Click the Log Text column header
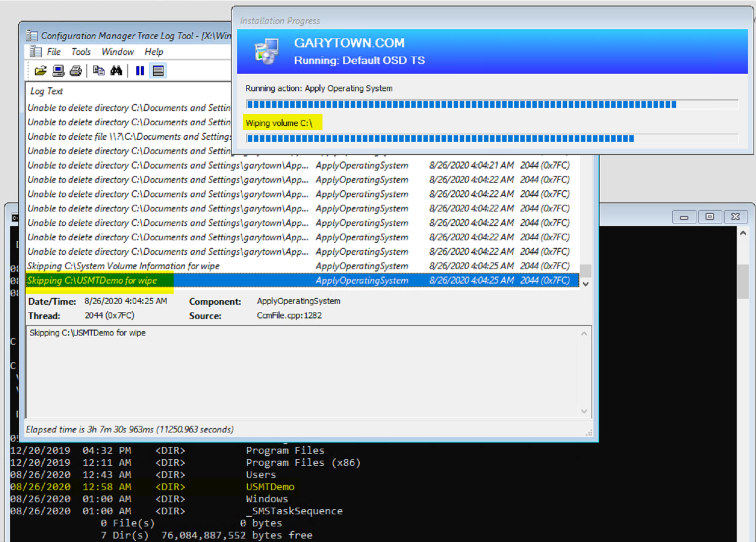 tap(46, 91)
